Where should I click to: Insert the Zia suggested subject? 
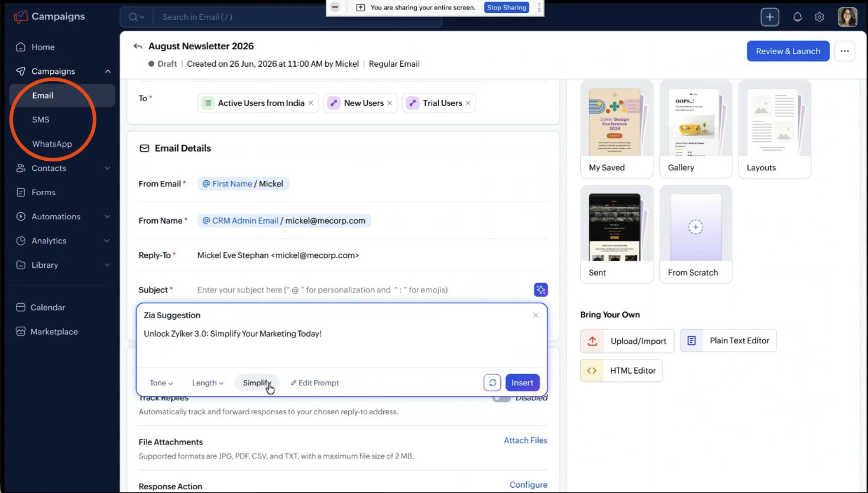click(x=522, y=383)
